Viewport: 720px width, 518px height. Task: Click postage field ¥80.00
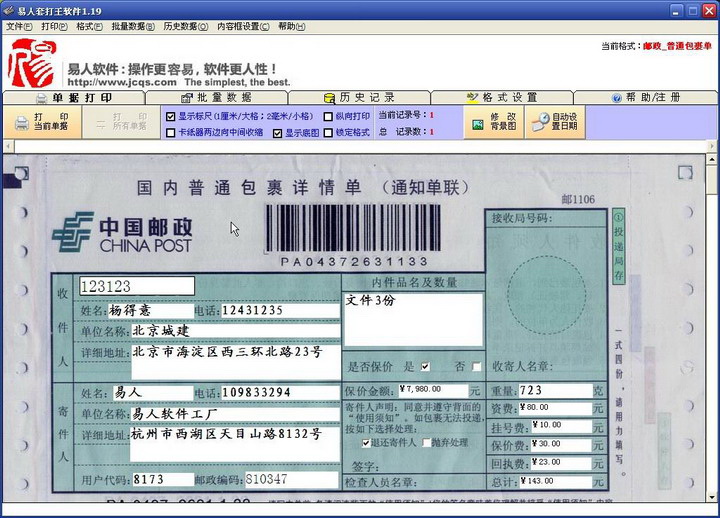(x=556, y=408)
